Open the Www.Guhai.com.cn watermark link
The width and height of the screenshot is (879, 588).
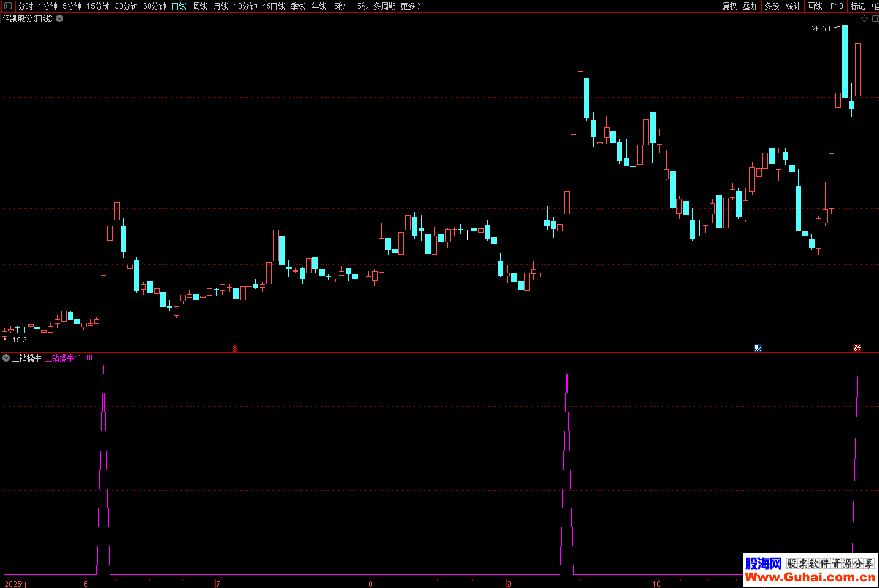coord(810,578)
